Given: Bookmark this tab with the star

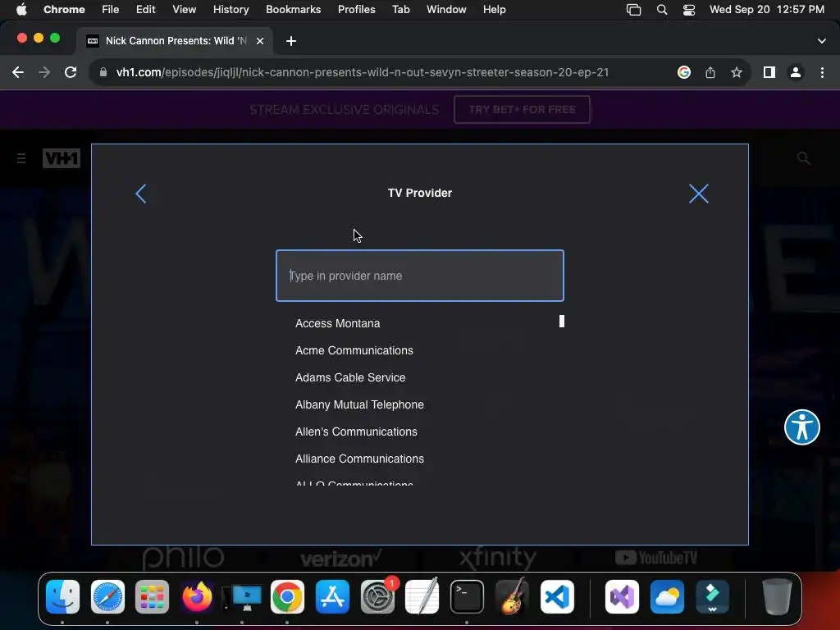Looking at the screenshot, I should [x=737, y=72].
